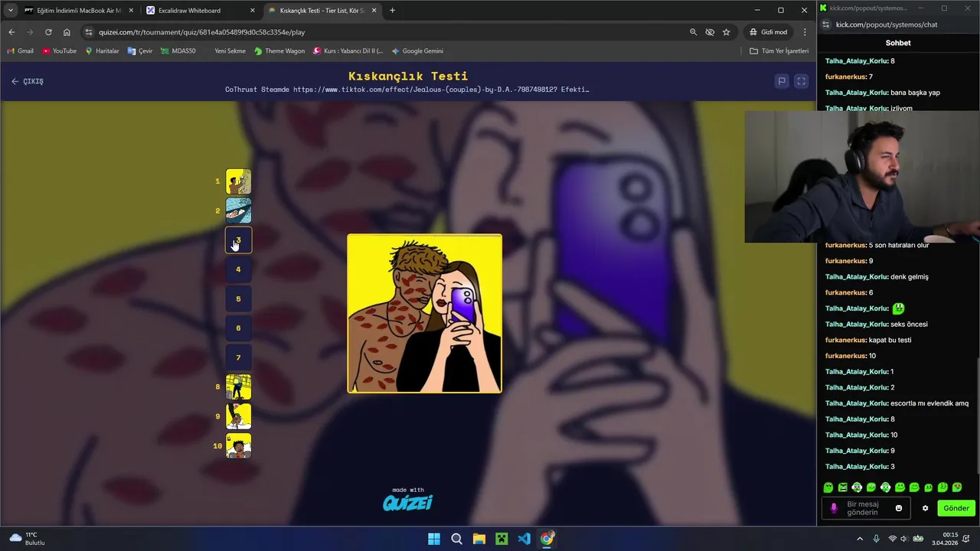
Task: Open a new browser tab
Action: click(393, 11)
